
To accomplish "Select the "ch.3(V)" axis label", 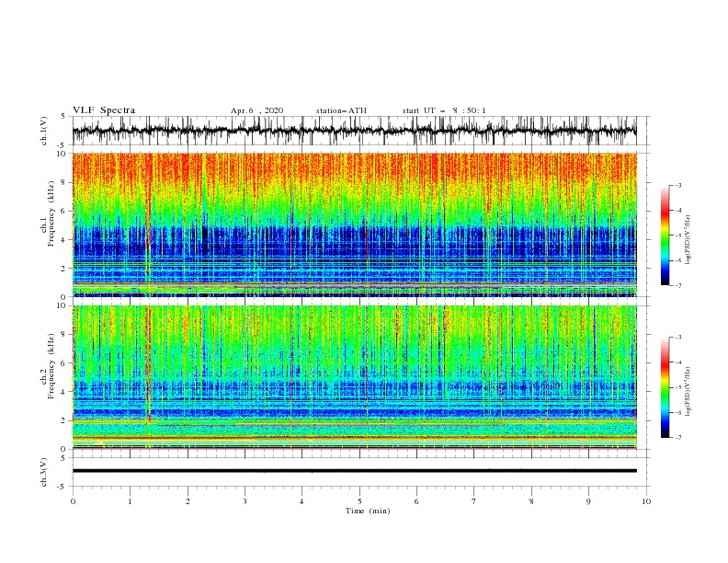I will click(44, 472).
